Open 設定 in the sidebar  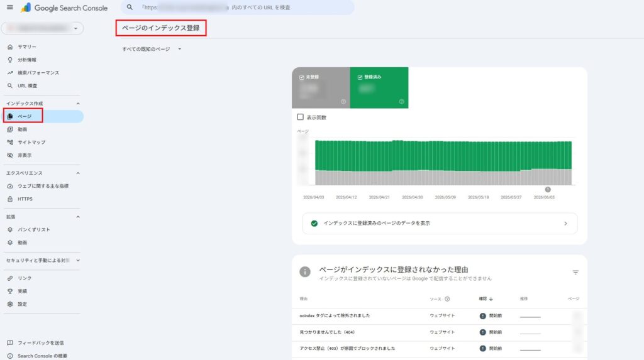22,304
